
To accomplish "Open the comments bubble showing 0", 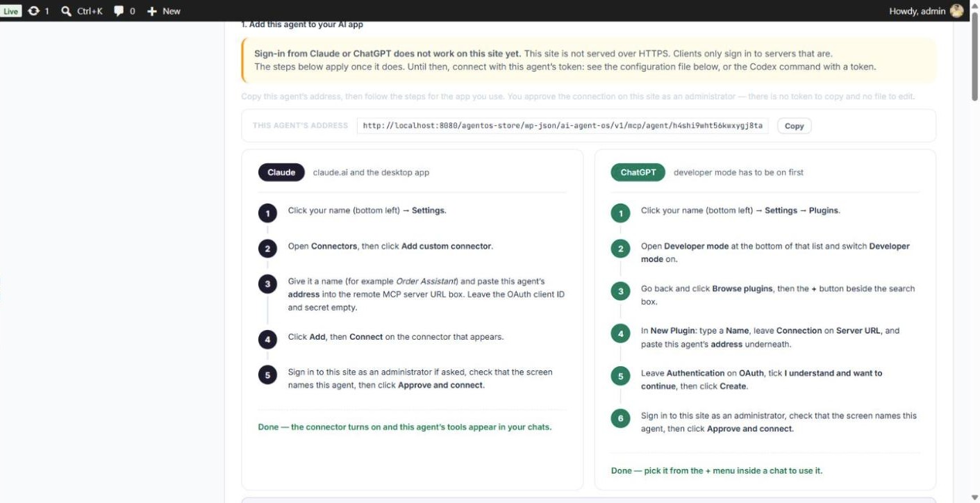I will point(124,11).
